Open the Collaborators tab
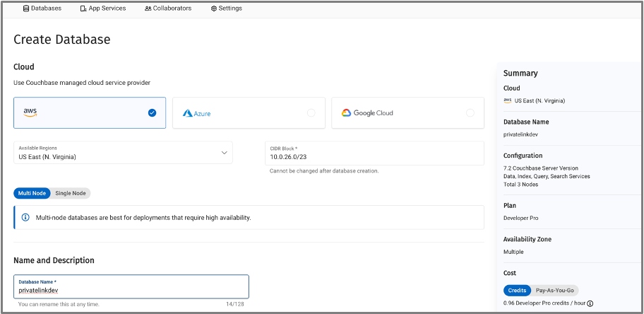 tap(168, 8)
